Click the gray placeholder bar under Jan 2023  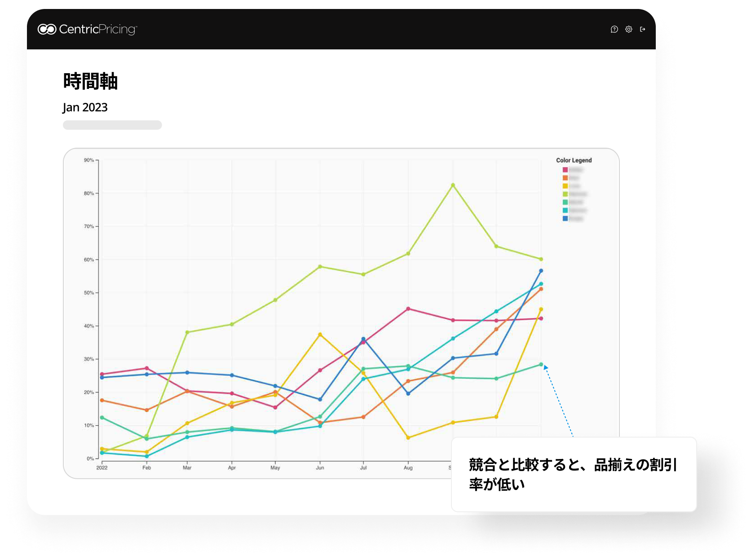(112, 125)
